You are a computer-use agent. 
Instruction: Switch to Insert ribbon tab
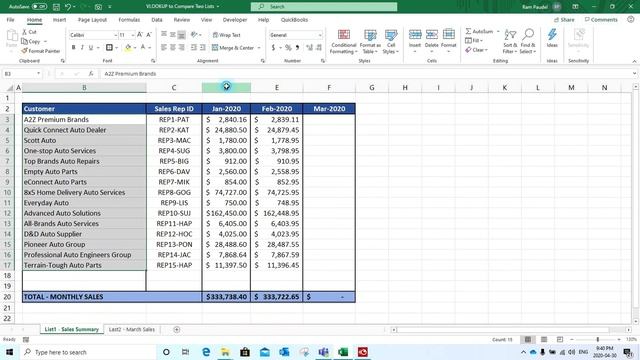59,20
